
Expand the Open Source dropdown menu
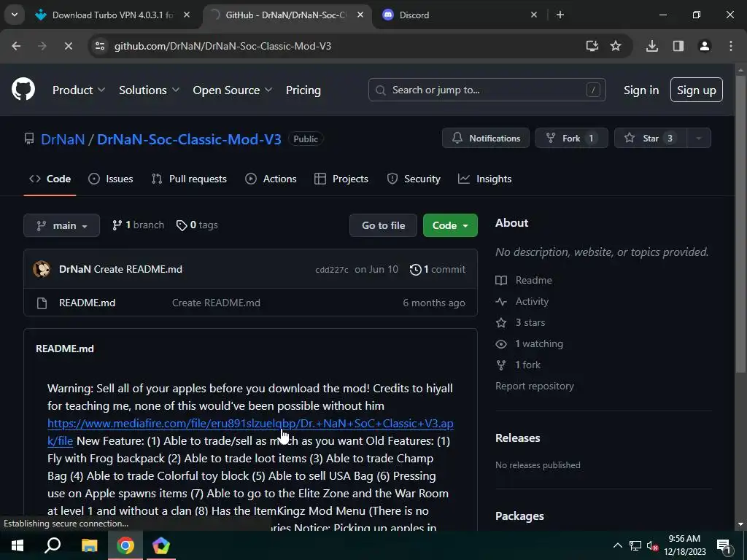(x=233, y=90)
